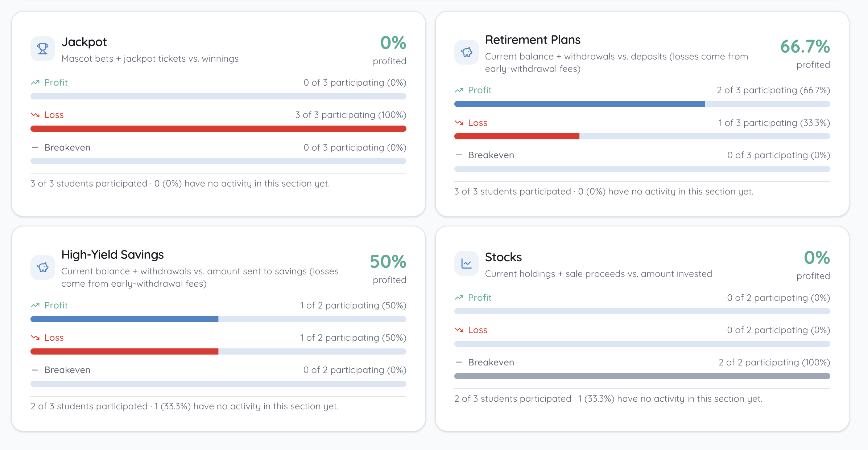Click the red Loss bar in Retirement Plans
The width and height of the screenshot is (868, 450).
[517, 136]
